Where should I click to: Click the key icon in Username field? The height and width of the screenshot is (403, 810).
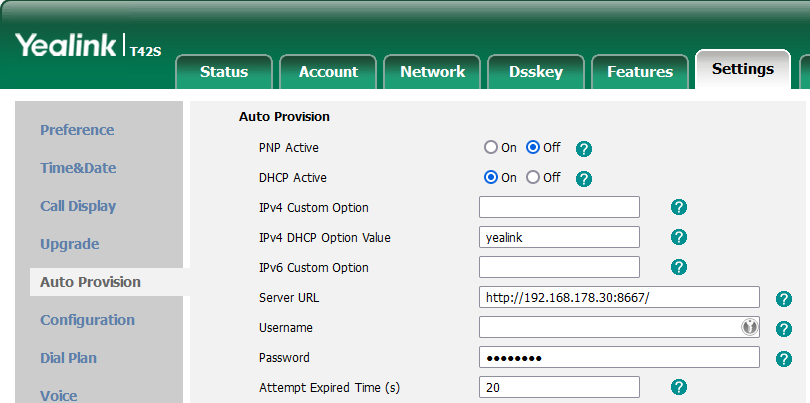748,327
